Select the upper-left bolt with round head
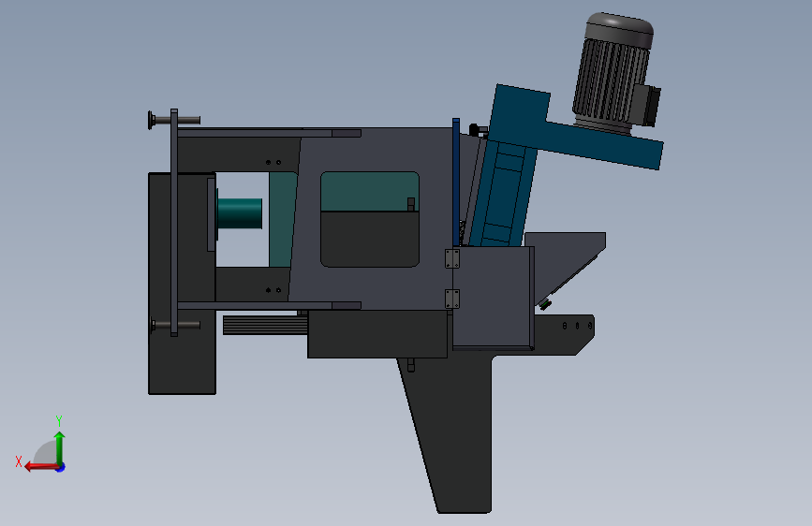Image resolution: width=812 pixels, height=526 pixels. pos(173,120)
